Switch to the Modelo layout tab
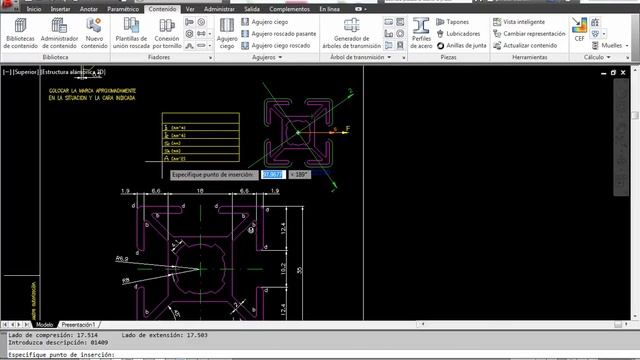The width and height of the screenshot is (640, 360). tap(44, 325)
